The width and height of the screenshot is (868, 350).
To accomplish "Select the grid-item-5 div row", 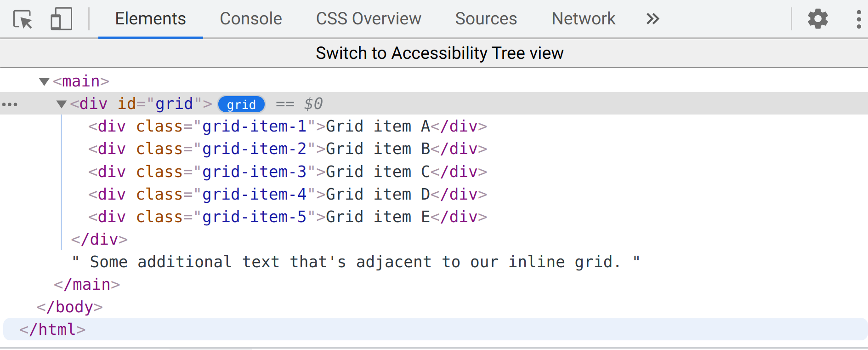I will tap(288, 217).
